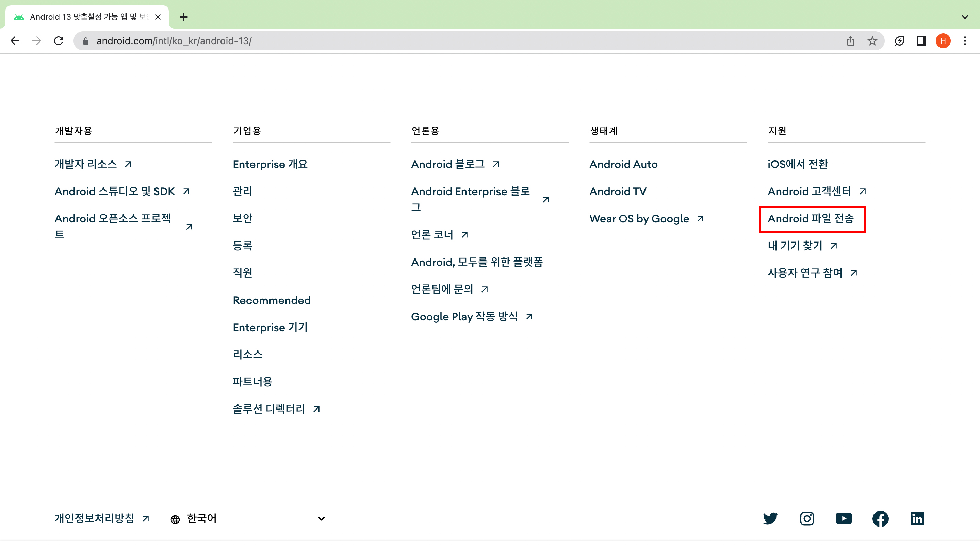
Task: Open 등록 link under 기업용
Action: coord(243,246)
